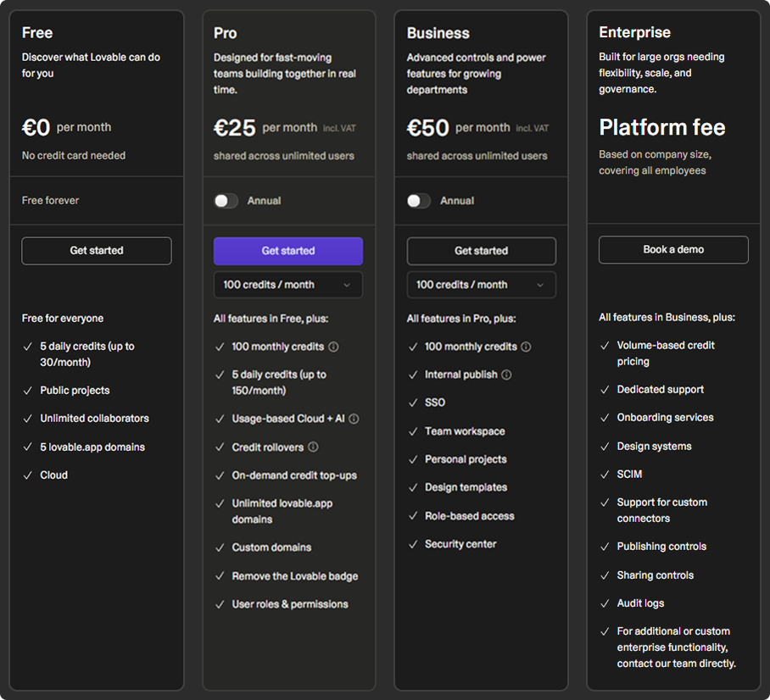Click 'Custom domains' feature

point(271,547)
